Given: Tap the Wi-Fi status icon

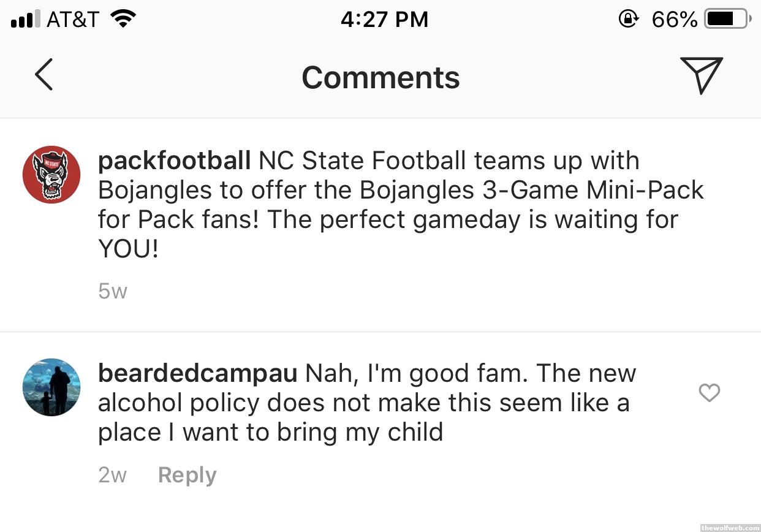Looking at the screenshot, I should click(x=123, y=19).
